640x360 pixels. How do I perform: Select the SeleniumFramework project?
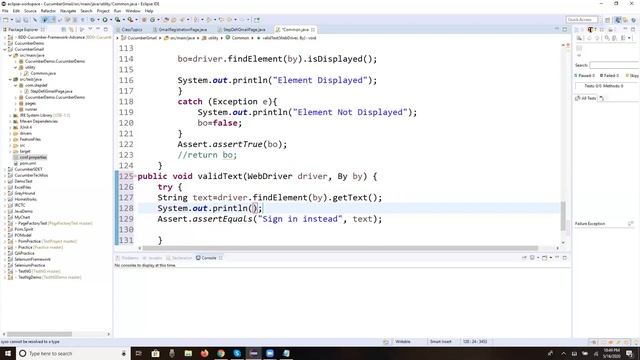tap(32, 259)
